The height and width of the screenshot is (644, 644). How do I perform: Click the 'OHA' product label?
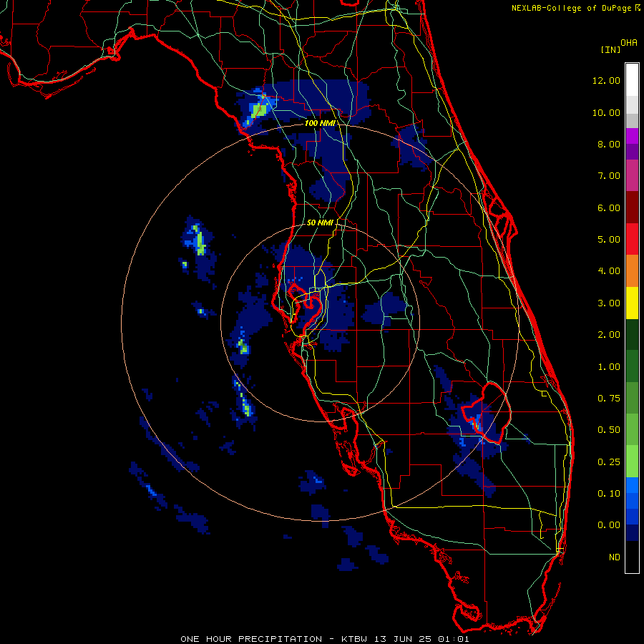click(629, 43)
